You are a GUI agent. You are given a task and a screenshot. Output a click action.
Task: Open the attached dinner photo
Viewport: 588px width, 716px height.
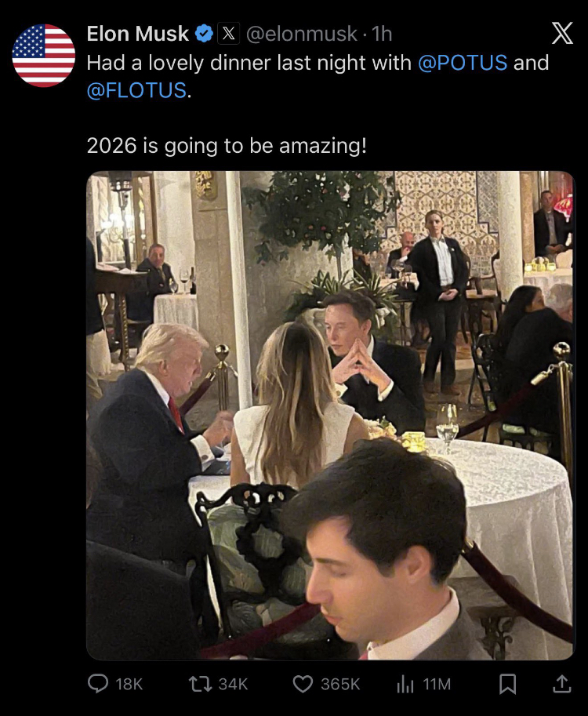click(331, 416)
